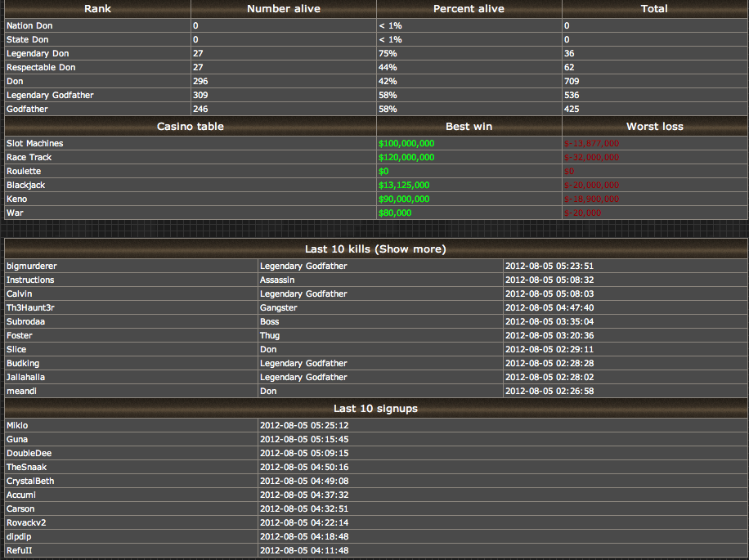This screenshot has height=560, width=749.
Task: Click the $120,000,000 Race Track best win
Action: (x=406, y=157)
